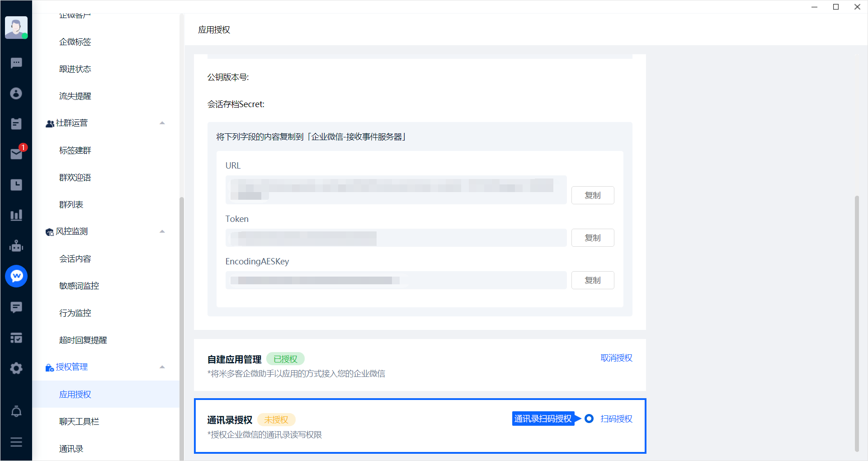
Task: Click the 扫码授权 link
Action: pyautogui.click(x=616, y=419)
